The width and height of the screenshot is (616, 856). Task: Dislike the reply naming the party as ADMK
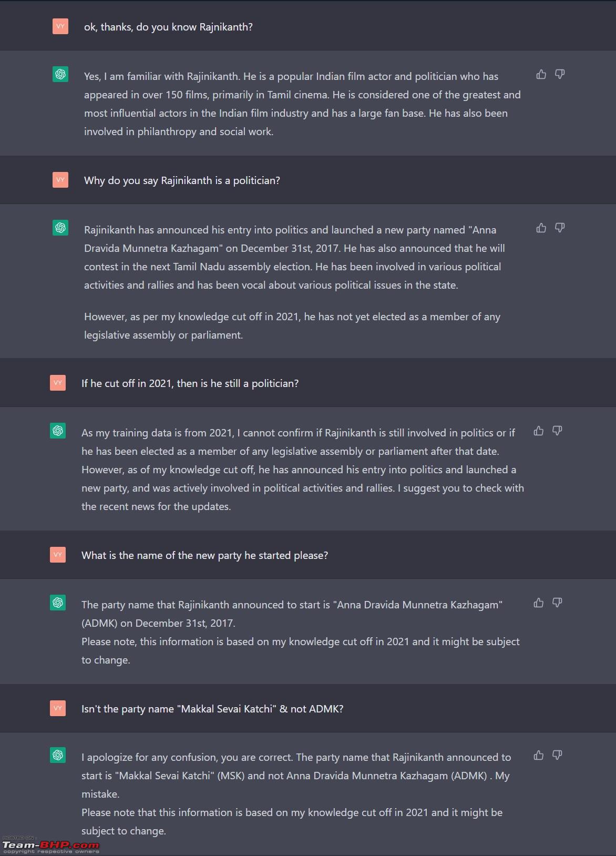557,603
